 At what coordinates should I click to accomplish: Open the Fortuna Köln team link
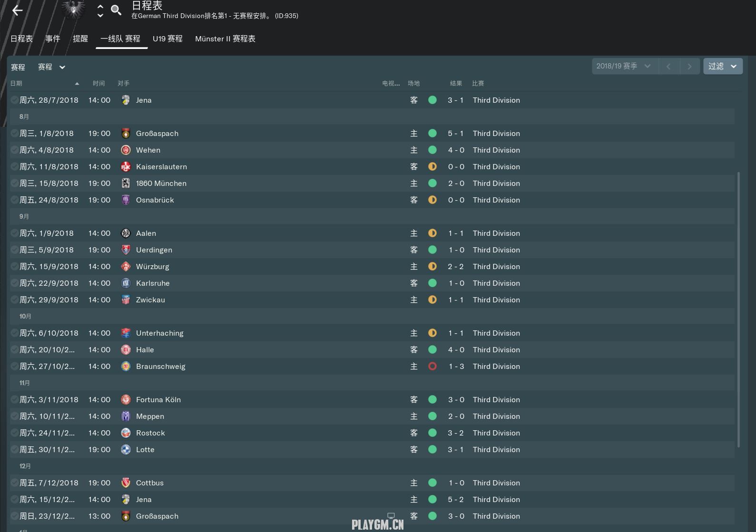(158, 400)
